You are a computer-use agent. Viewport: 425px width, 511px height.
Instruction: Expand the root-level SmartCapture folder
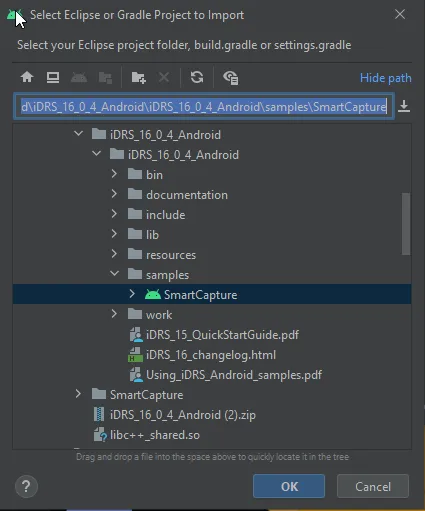pyautogui.click(x=78, y=394)
